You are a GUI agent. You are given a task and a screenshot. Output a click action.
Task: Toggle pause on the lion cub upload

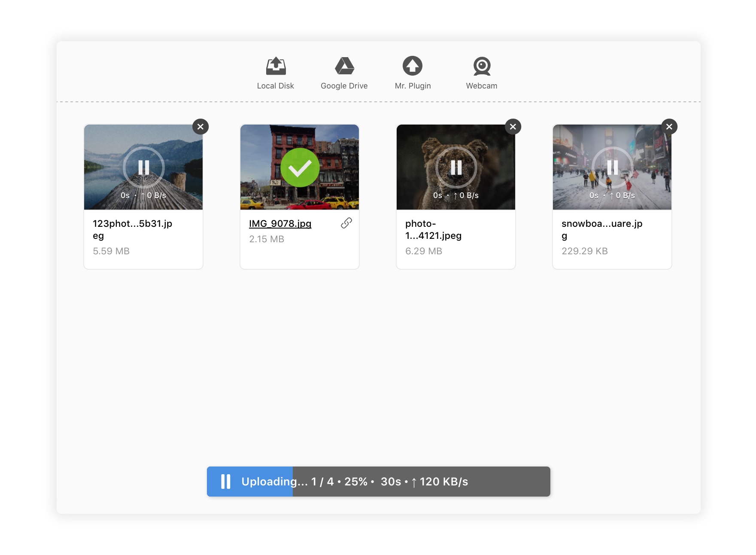[x=456, y=168]
